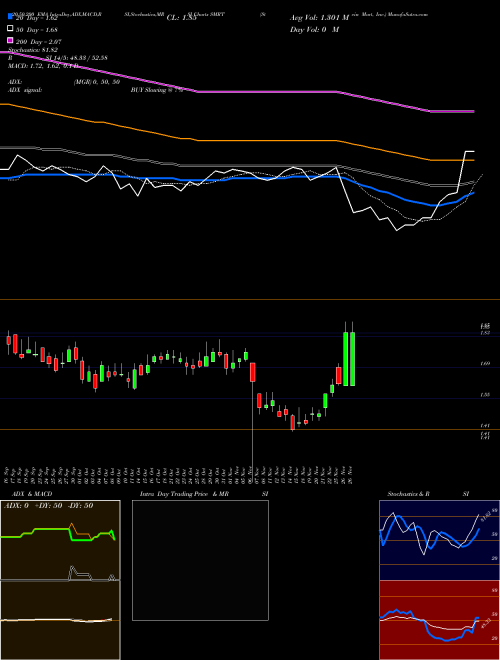Image resolution: width=500 pixels, height=660 pixels.
Task: Click the 'CL: 1.85' closing price label
Action: 182,18
